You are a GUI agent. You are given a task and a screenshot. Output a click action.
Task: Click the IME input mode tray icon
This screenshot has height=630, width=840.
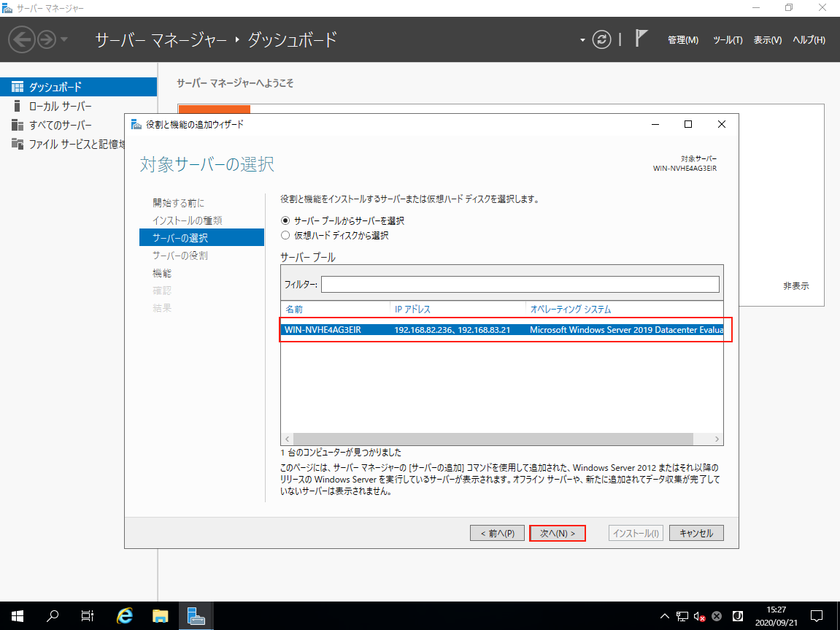point(738,616)
